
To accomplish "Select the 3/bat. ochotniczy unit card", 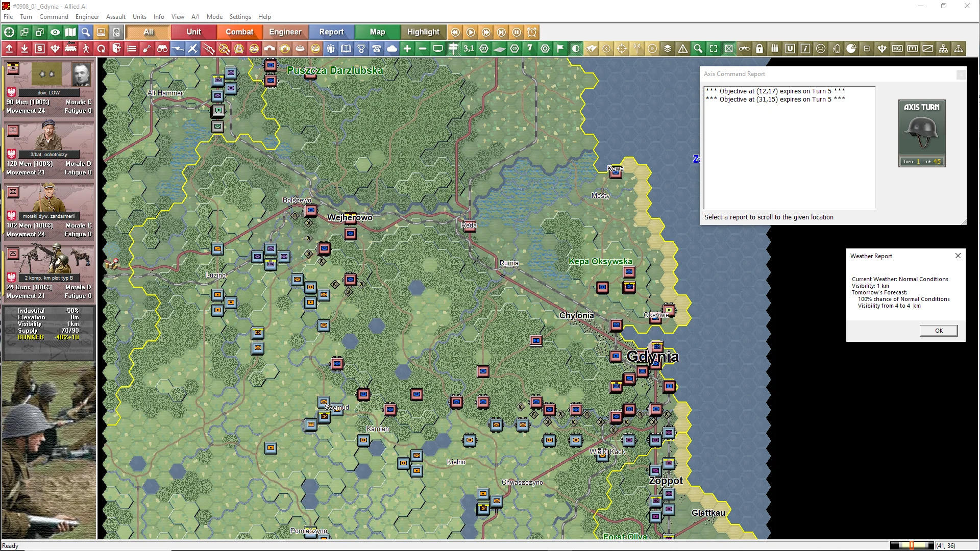I will point(49,149).
